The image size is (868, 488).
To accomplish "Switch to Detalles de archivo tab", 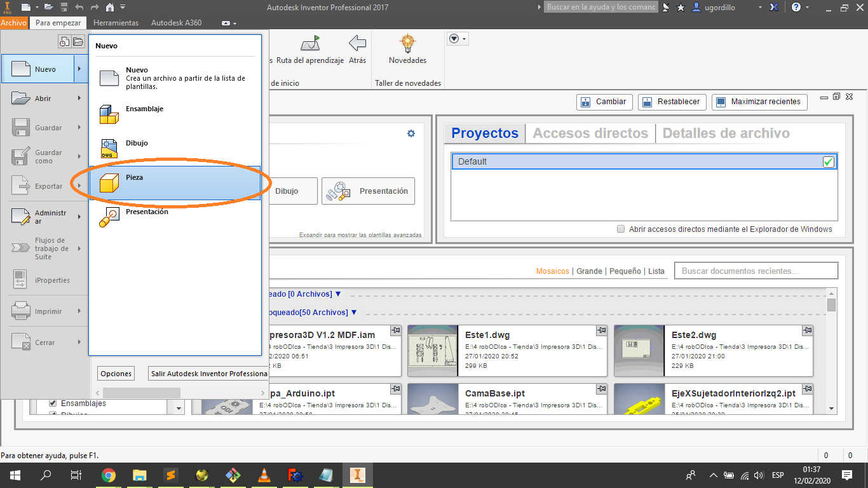I will (726, 133).
